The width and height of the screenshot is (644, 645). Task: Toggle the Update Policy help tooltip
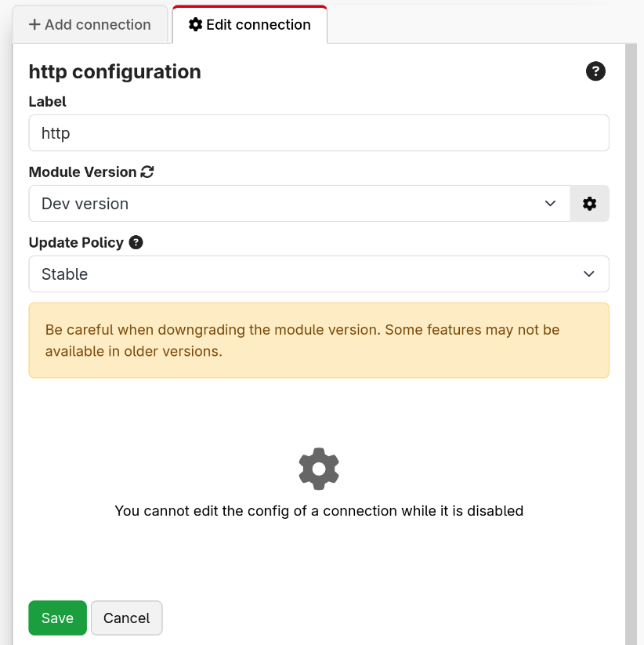(136, 242)
